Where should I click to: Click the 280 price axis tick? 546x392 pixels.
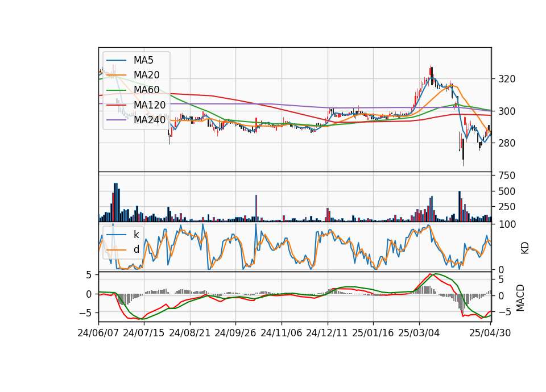507,143
